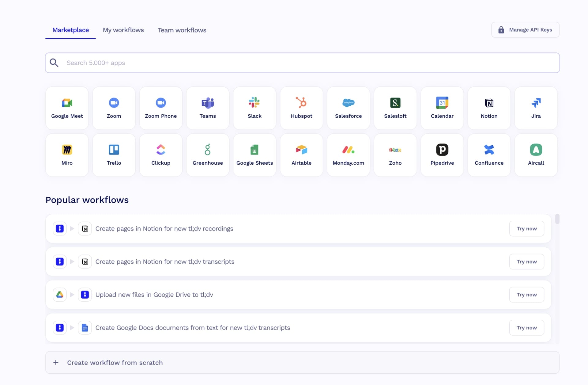Viewport: 588px width, 385px height.
Task: Open the Jira integration
Action: pos(536,108)
